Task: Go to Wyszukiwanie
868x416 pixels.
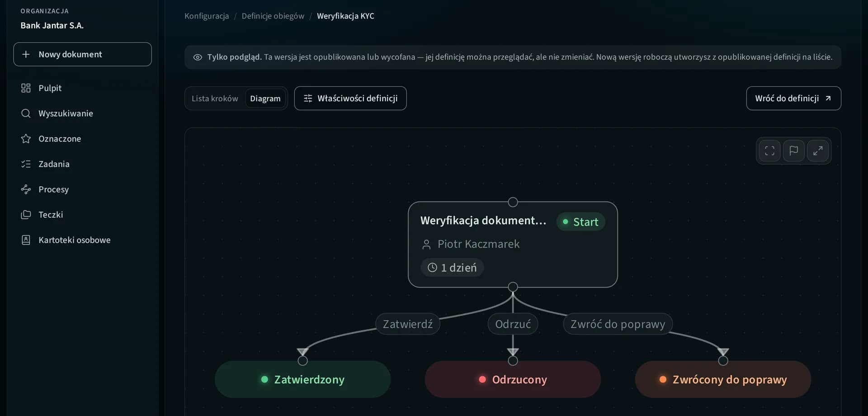Action: pyautogui.click(x=82, y=113)
